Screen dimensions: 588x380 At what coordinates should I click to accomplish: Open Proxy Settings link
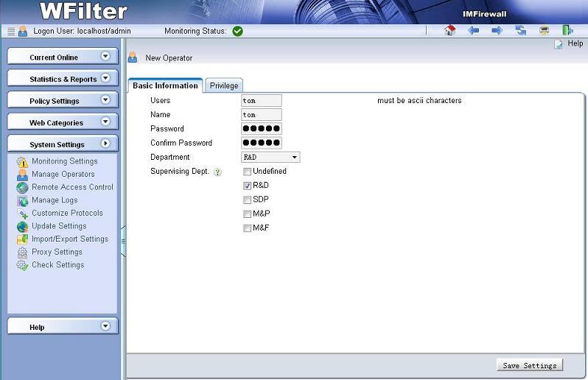[57, 252]
